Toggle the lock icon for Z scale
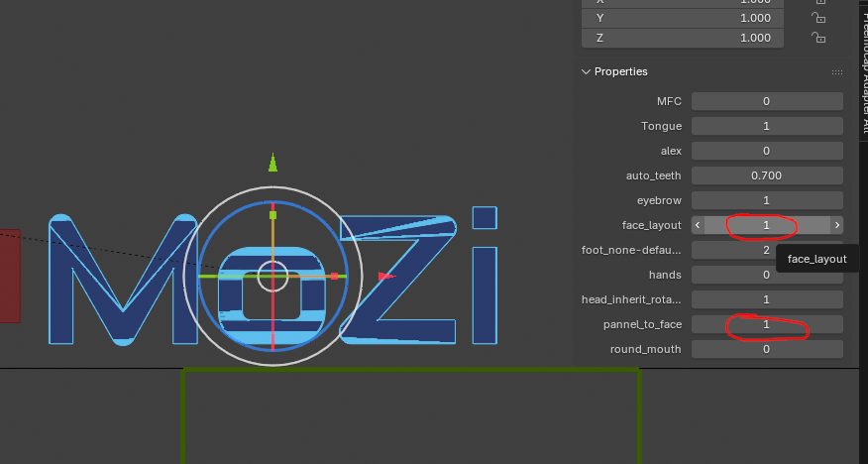 pos(818,38)
